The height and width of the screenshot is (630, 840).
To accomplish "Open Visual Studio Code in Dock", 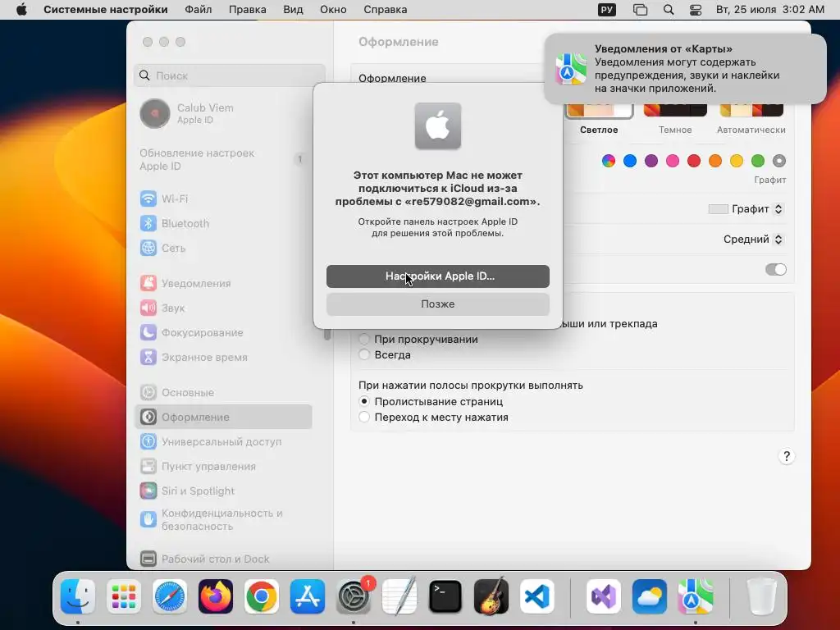I will pyautogui.click(x=537, y=596).
